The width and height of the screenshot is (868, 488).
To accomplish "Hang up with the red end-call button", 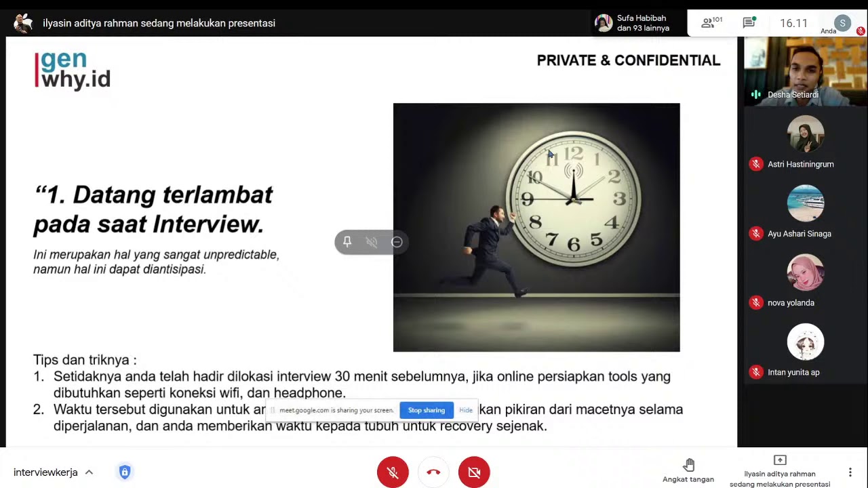I will 433,472.
